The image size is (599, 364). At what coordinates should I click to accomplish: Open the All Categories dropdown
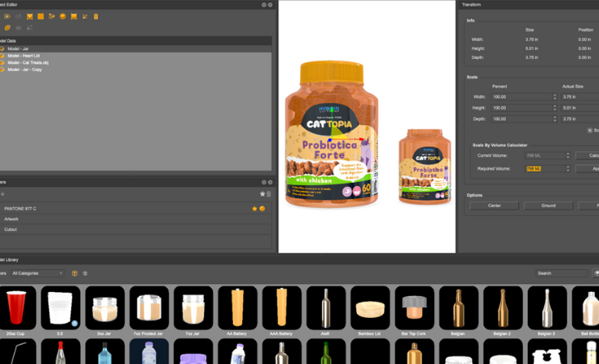(x=37, y=273)
